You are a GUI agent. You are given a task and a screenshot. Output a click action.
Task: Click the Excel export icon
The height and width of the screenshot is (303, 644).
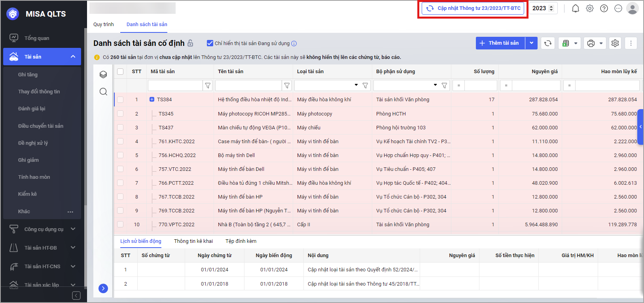pyautogui.click(x=566, y=43)
